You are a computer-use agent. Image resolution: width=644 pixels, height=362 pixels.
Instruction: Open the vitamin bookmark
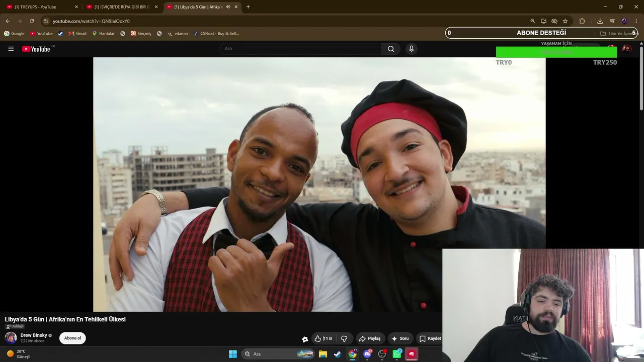tap(178, 34)
